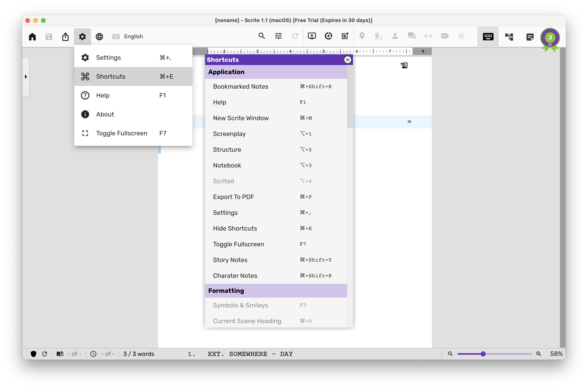Select the character person icon
Viewport: 588px width, 389px height.
point(395,36)
